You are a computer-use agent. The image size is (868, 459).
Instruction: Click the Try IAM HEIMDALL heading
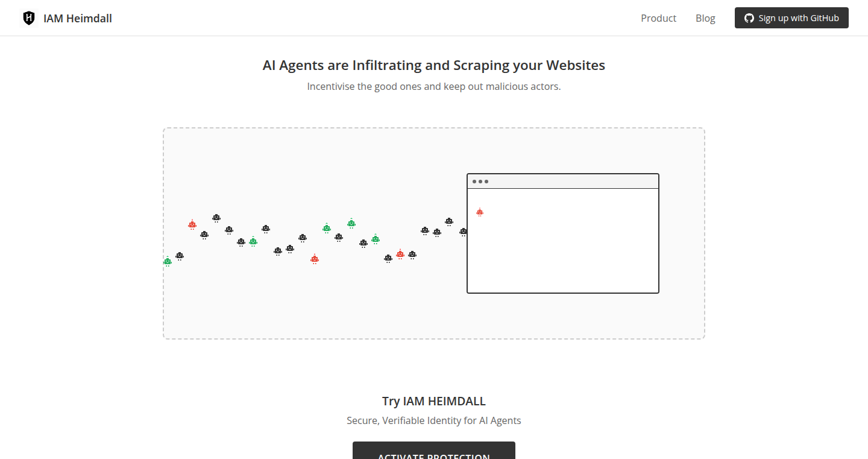434,401
